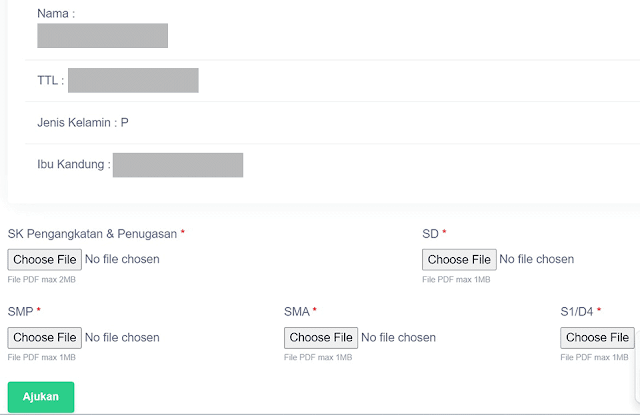Click Choose File for SK Pengangkatan & Penugasan

[45, 260]
